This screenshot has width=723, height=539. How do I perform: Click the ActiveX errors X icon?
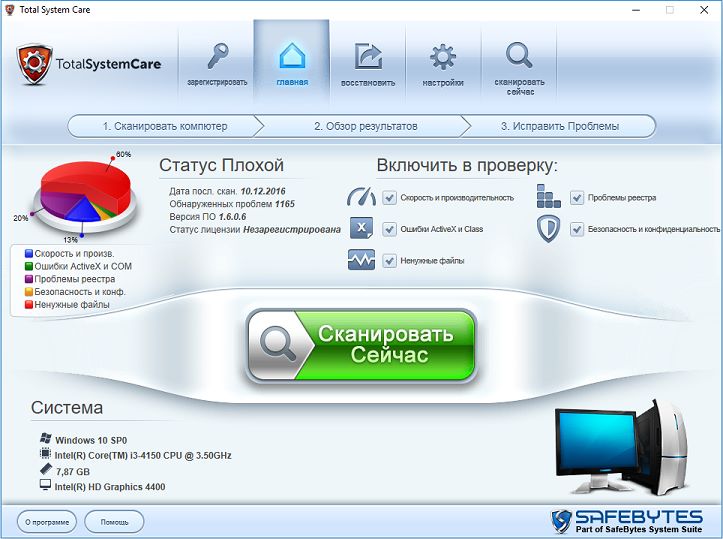coord(362,228)
